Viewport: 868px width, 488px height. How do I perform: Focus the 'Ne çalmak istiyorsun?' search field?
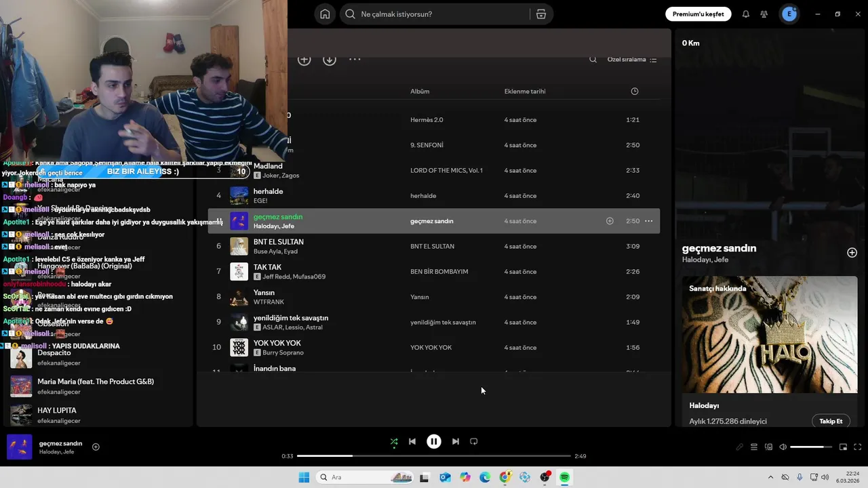[x=434, y=14]
